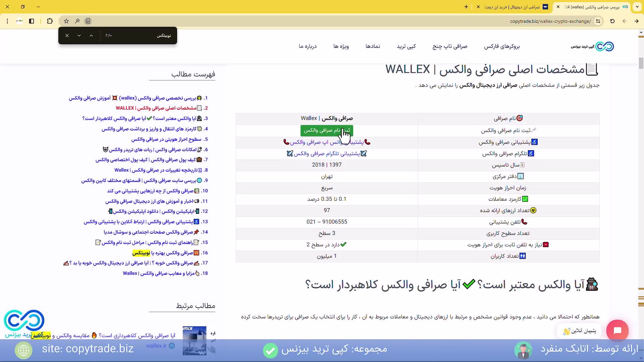
Task: Reload the page with the refresh icon
Action: tap(612, 21)
